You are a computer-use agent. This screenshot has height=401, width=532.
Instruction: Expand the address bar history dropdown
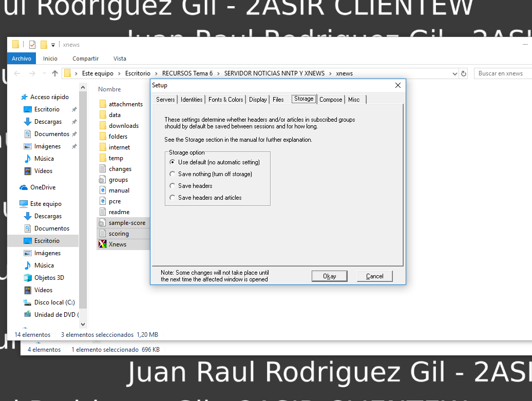pos(455,73)
